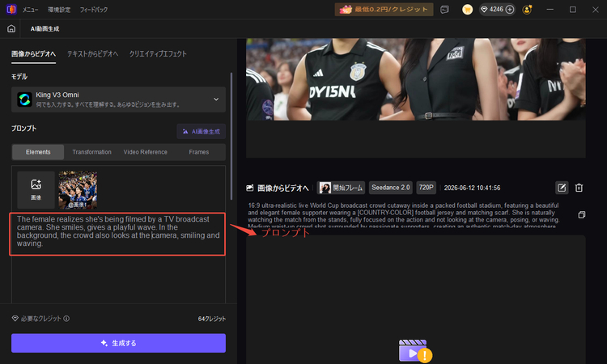Click the preview image of soccer fans
The image size is (607, 364).
416,79
